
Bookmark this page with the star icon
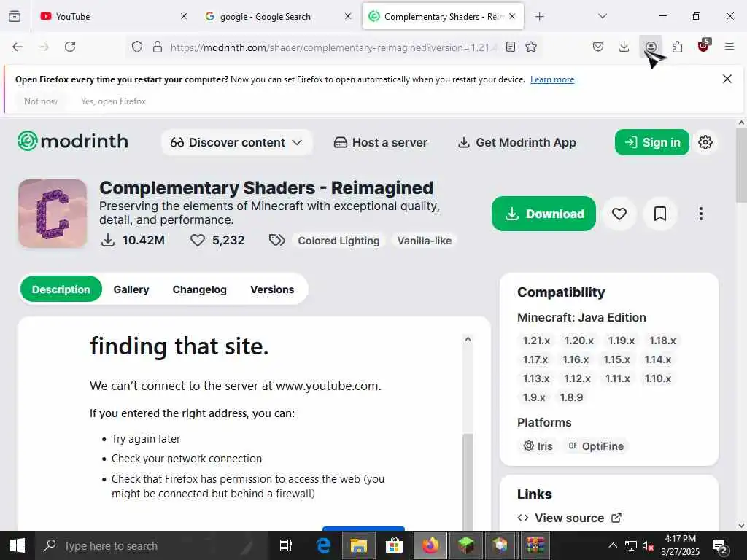point(531,47)
